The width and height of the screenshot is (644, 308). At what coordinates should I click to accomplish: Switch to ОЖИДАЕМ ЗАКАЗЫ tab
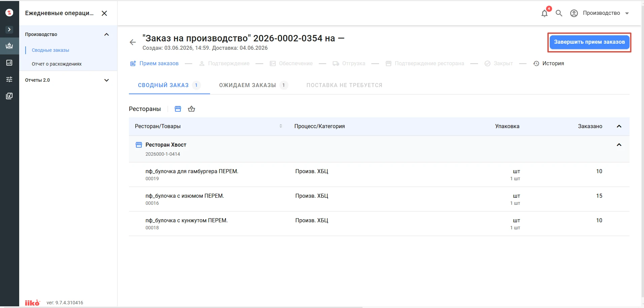click(253, 85)
